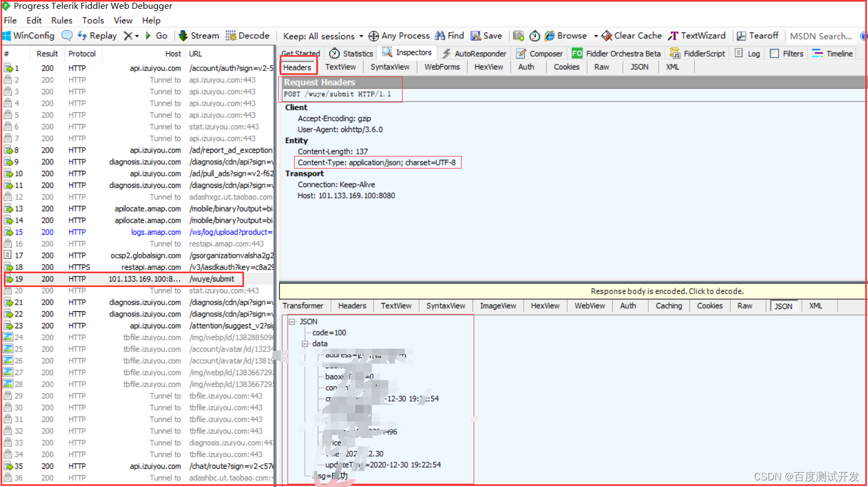Click the response decode yellow bar
868x487 pixels.
click(573, 291)
